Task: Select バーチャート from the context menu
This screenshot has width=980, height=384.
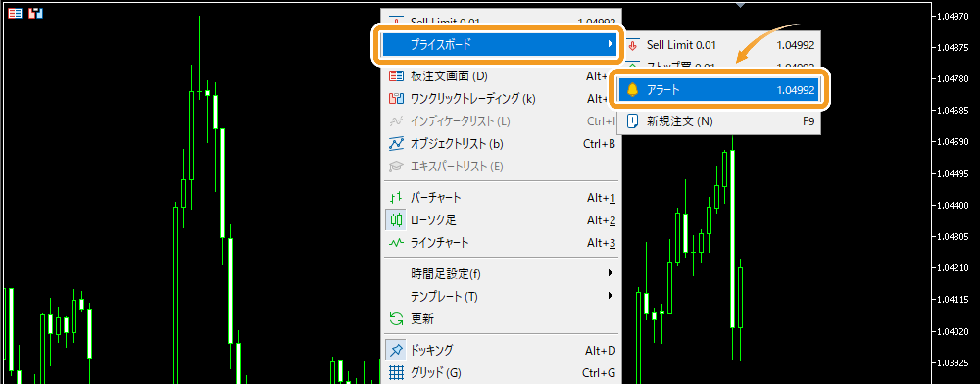Action: pos(436,197)
